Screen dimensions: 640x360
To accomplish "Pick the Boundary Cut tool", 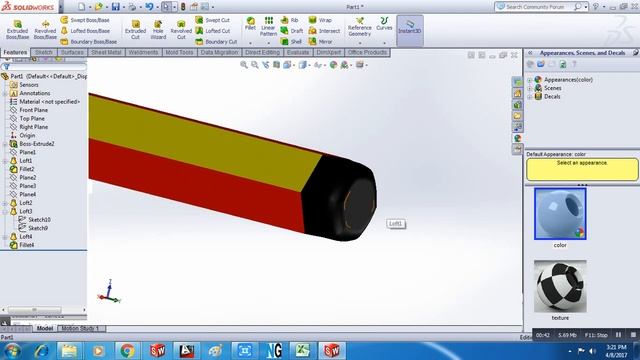I will tap(216, 42).
